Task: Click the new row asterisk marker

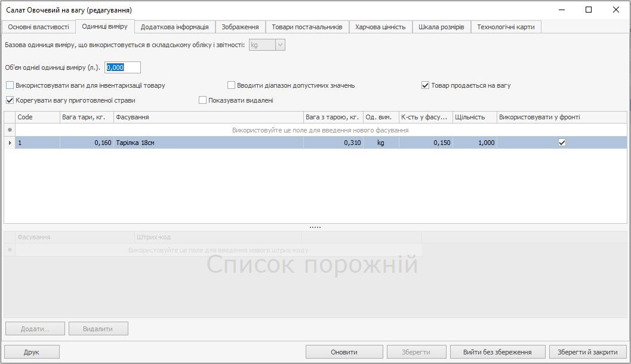Action: coord(9,130)
